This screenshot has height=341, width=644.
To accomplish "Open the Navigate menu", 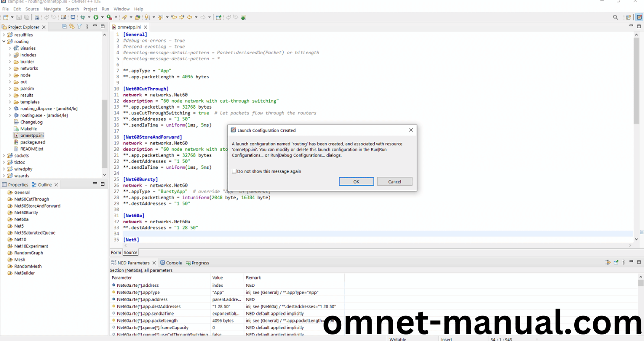I will (52, 9).
